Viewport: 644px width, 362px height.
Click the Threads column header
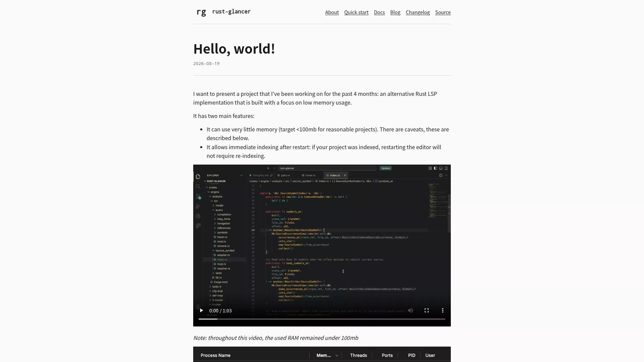pyautogui.click(x=359, y=355)
